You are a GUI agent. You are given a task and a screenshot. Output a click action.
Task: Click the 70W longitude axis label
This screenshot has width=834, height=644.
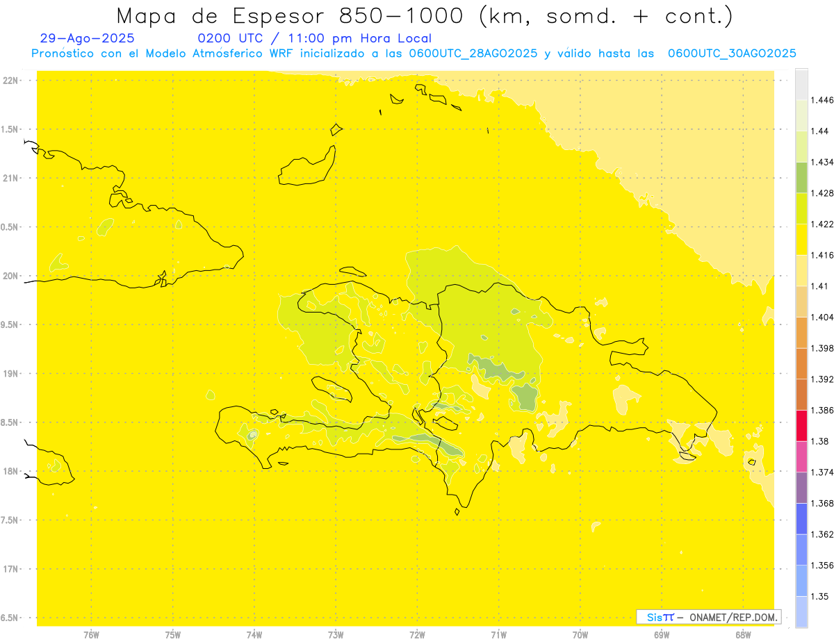(x=580, y=634)
